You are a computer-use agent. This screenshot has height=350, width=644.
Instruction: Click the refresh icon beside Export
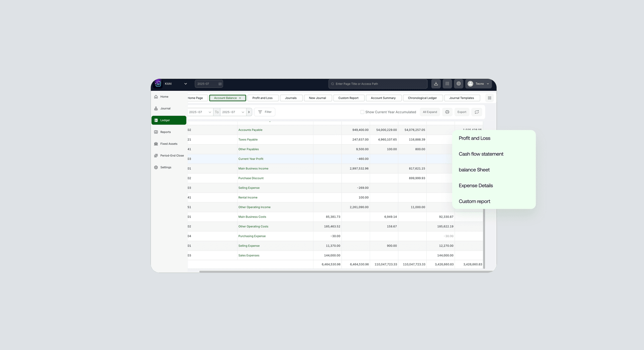pyautogui.click(x=476, y=112)
